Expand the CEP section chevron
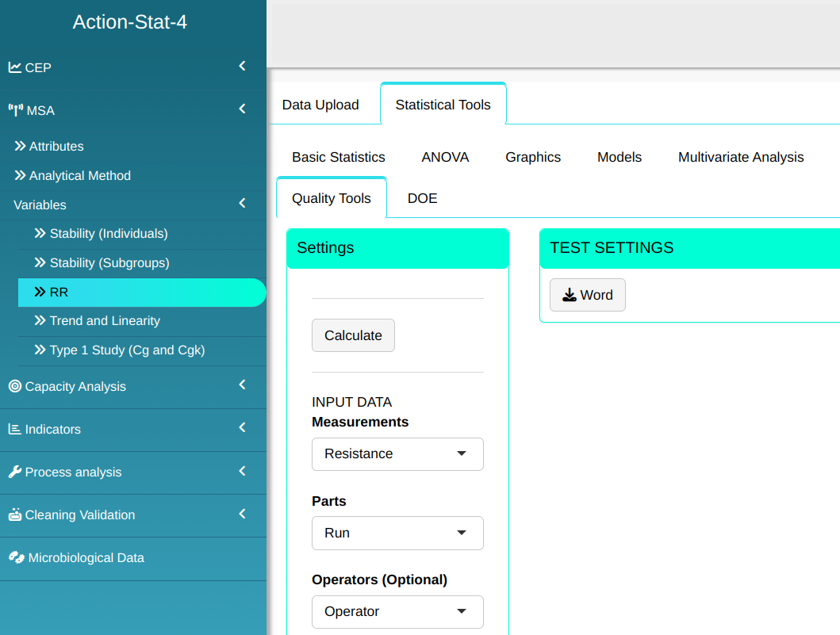Screen dimensions: 840x635 point(242,67)
